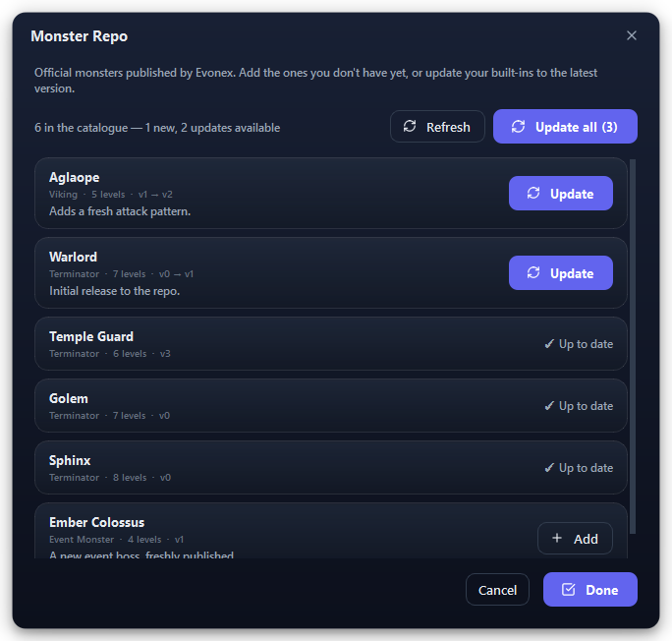Cancel the Monster Repo changes
Screen dimensions: 672x641
point(497,590)
